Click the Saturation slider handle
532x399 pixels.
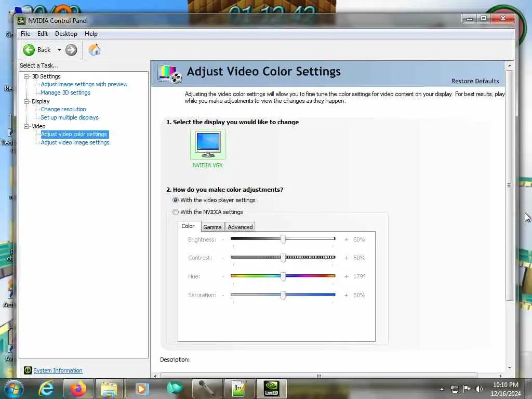point(283,295)
